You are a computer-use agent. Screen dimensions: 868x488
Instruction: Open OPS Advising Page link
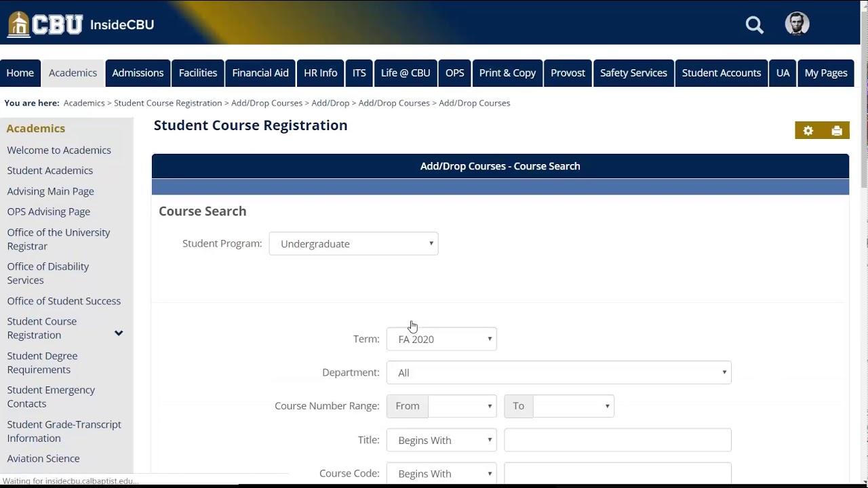click(x=49, y=212)
